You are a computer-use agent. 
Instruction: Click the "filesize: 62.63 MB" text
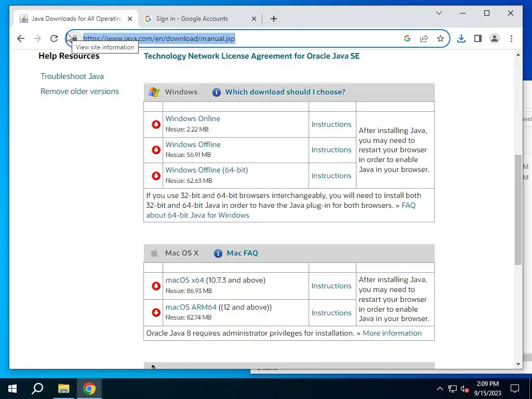189,180
